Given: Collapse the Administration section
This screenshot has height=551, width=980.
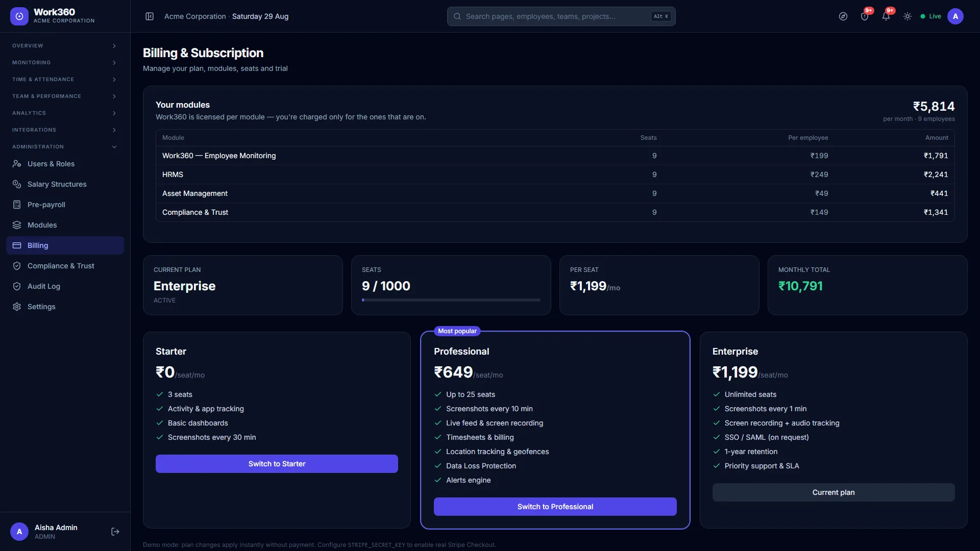Looking at the screenshot, I should pyautogui.click(x=65, y=147).
